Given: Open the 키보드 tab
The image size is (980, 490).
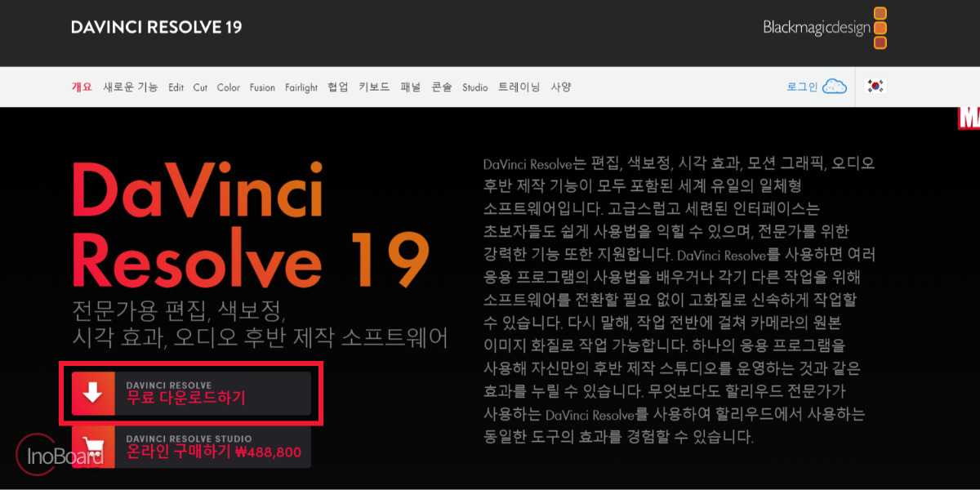Looking at the screenshot, I should click(x=374, y=87).
